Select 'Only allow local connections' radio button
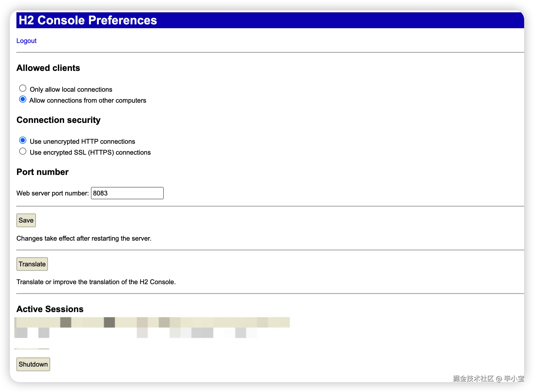The height and width of the screenshot is (392, 534). click(x=23, y=88)
